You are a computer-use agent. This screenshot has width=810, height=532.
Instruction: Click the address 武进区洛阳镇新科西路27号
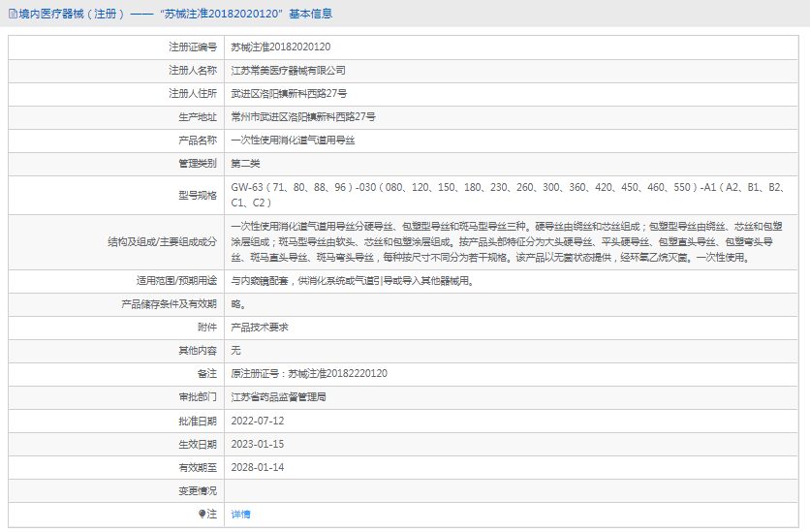[x=289, y=93]
